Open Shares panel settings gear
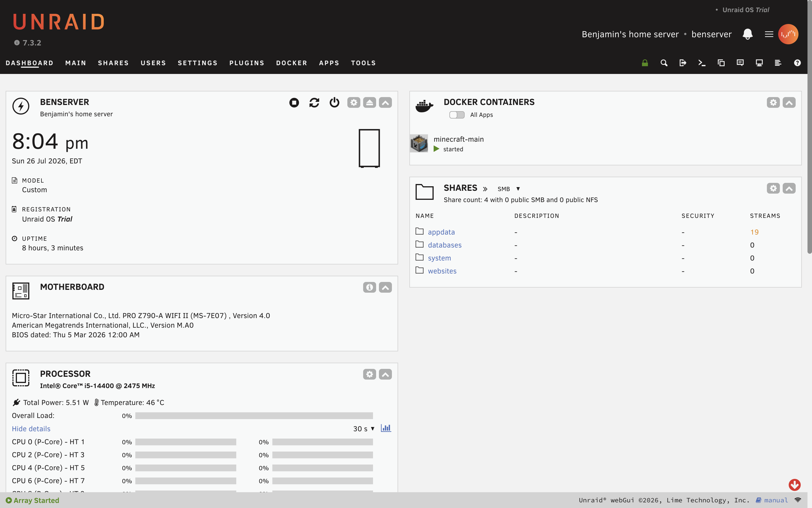Screen dimensions: 812x508 (773, 188)
